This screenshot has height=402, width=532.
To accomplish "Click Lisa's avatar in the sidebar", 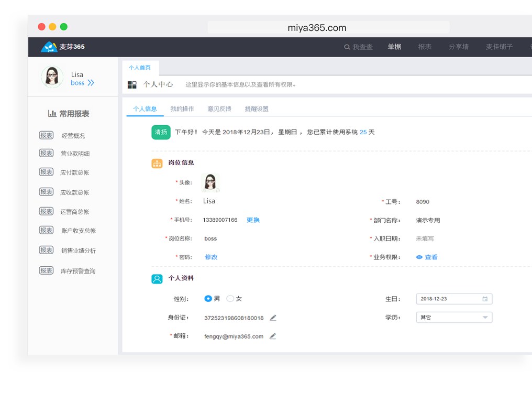I will tap(52, 77).
